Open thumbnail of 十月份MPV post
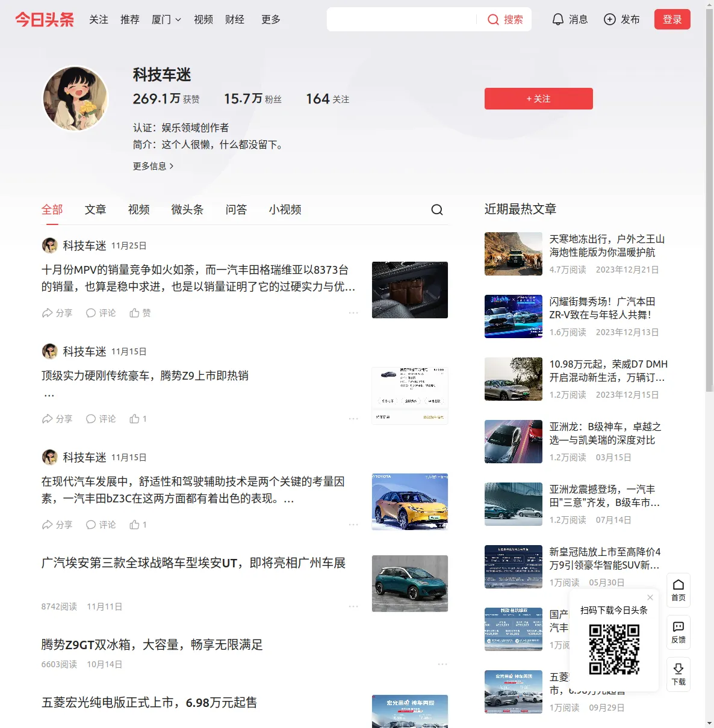 410,290
